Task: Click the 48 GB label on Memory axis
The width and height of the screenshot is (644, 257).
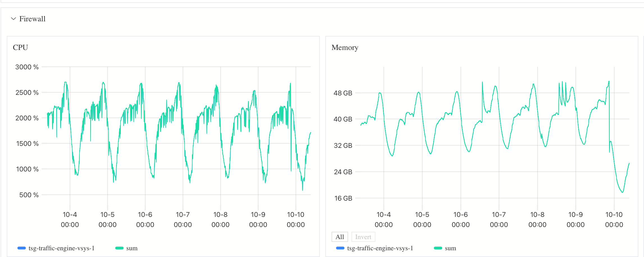Action: [x=343, y=93]
